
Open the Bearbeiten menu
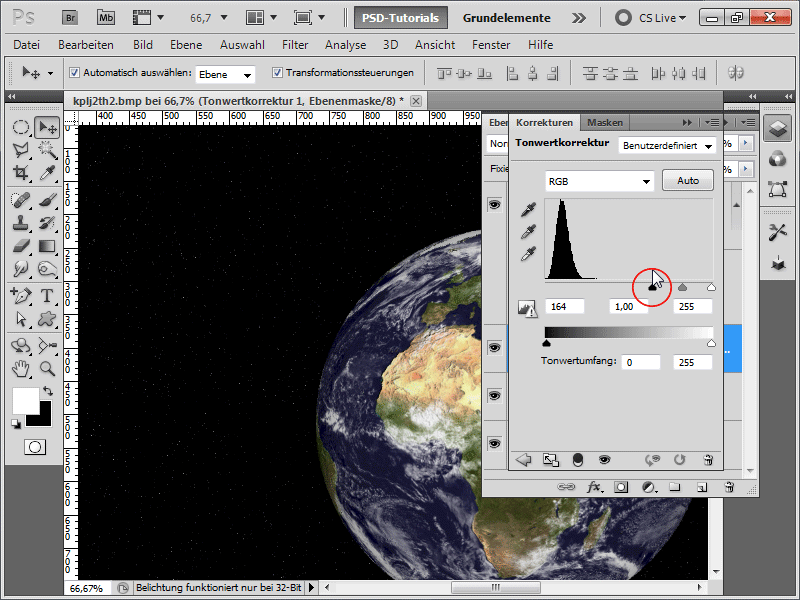[86, 45]
